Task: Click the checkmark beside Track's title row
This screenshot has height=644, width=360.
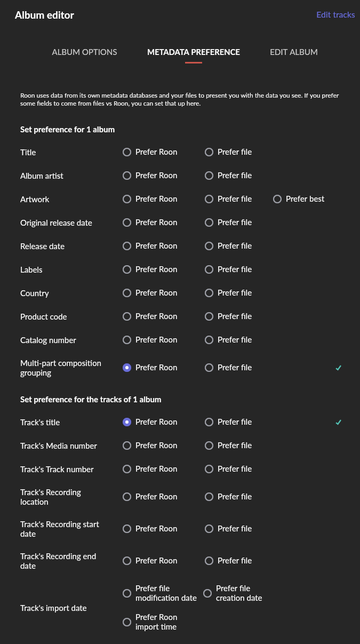Action: tap(339, 423)
